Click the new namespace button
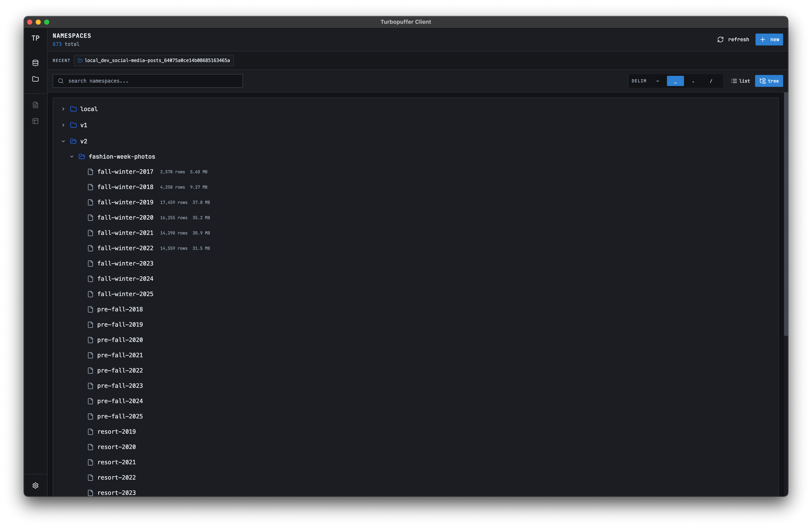812x528 pixels. (x=769, y=39)
